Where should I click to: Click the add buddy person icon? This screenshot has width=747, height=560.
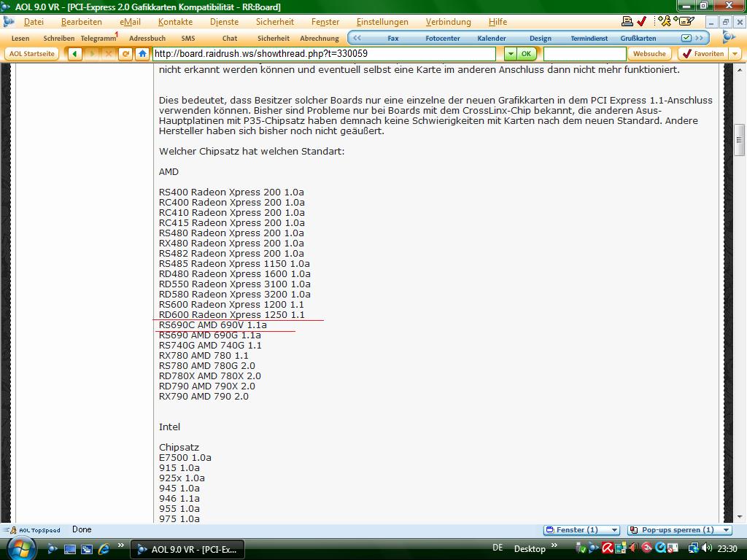(664, 21)
